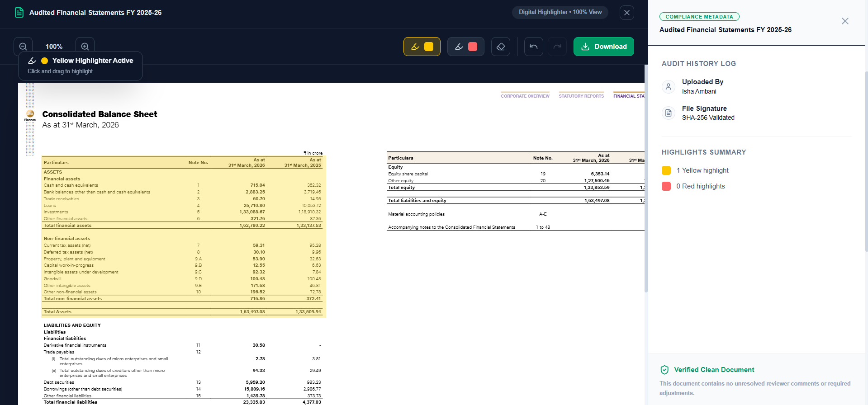The image size is (868, 405).
Task: Click the yellow highlight summary swatch
Action: (x=666, y=170)
